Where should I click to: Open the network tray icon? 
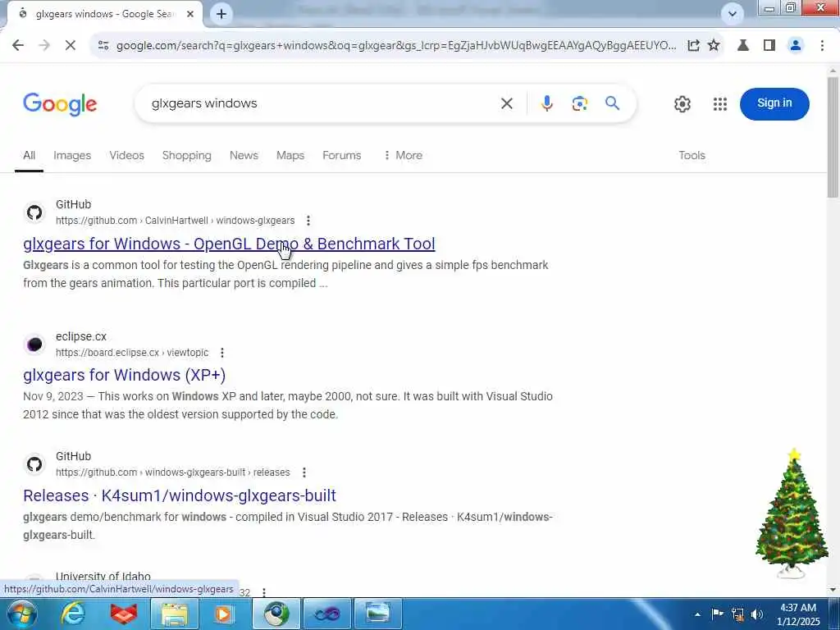click(737, 614)
